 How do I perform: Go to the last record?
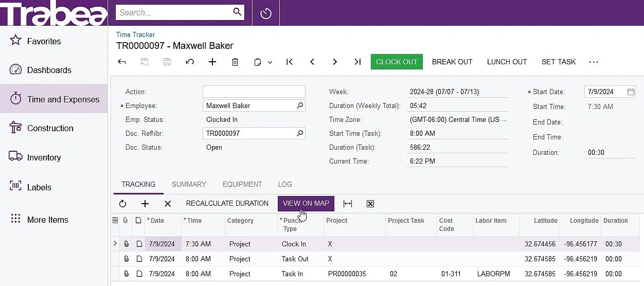(357, 62)
